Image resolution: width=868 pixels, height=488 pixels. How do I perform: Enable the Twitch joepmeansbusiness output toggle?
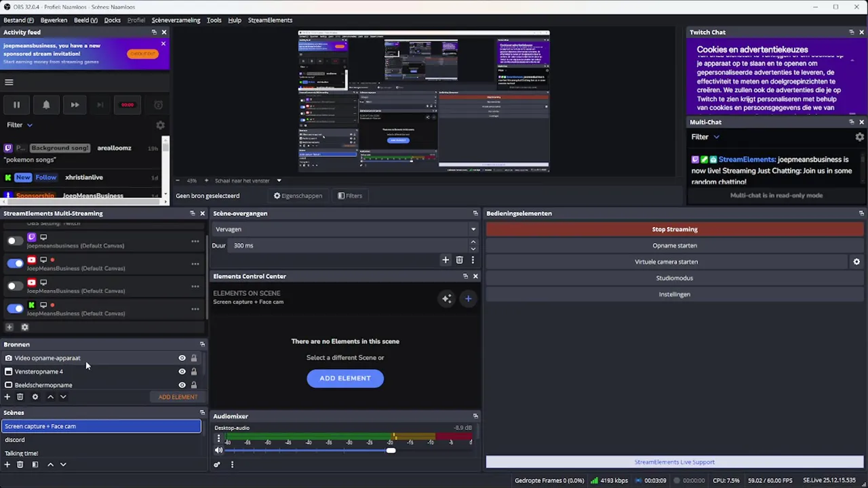pos(15,241)
